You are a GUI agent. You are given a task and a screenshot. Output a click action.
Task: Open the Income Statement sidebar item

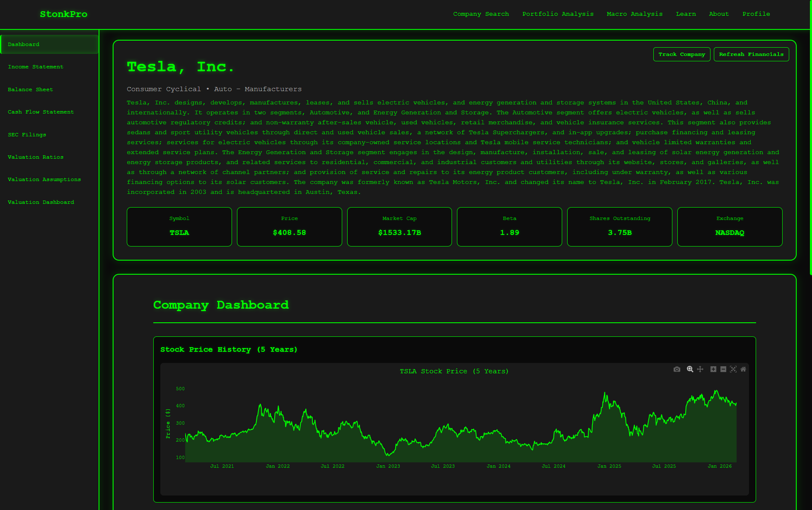pos(36,67)
